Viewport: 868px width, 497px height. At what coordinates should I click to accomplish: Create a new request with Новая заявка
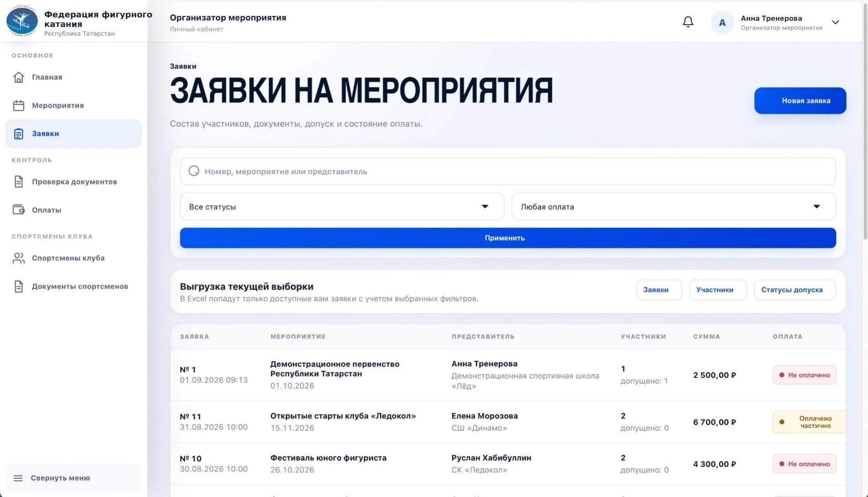800,100
